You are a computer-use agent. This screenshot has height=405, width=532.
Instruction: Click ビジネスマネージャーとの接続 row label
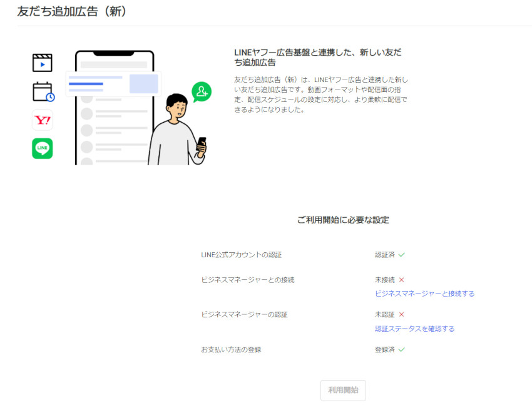248,280
